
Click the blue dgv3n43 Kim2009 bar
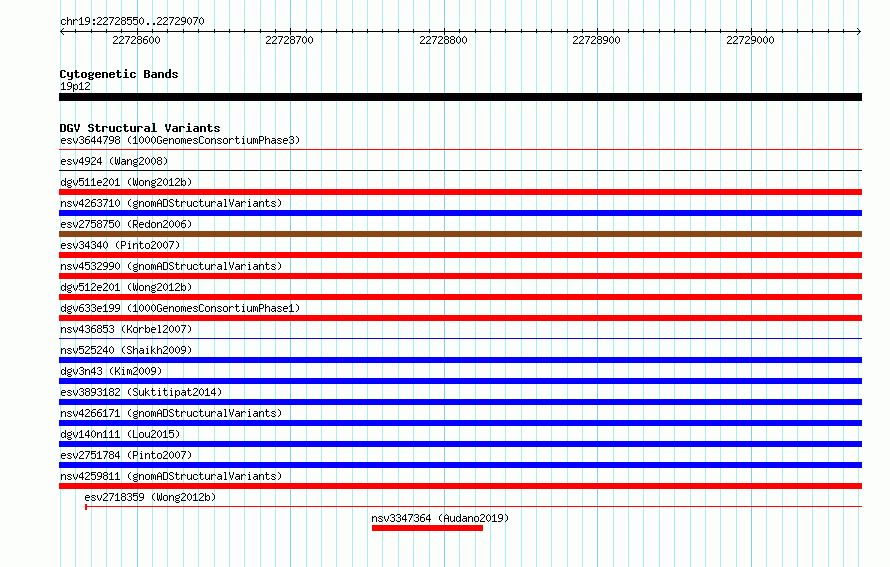pyautogui.click(x=460, y=381)
